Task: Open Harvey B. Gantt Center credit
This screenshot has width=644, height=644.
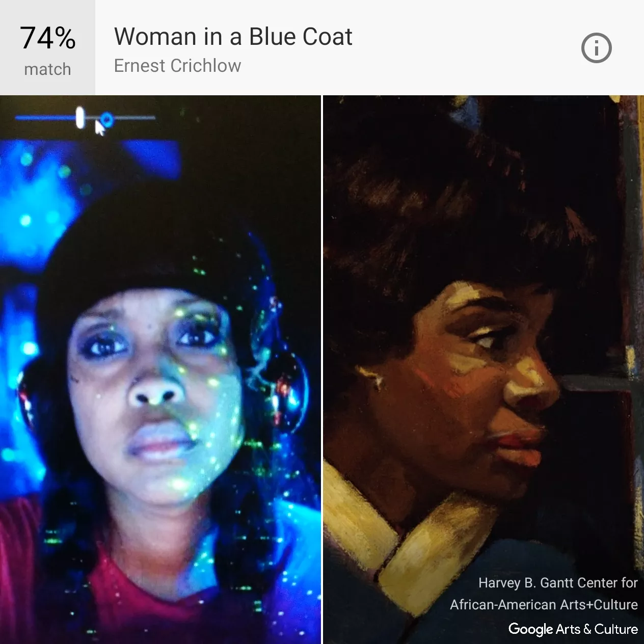Action: pyautogui.click(x=558, y=582)
